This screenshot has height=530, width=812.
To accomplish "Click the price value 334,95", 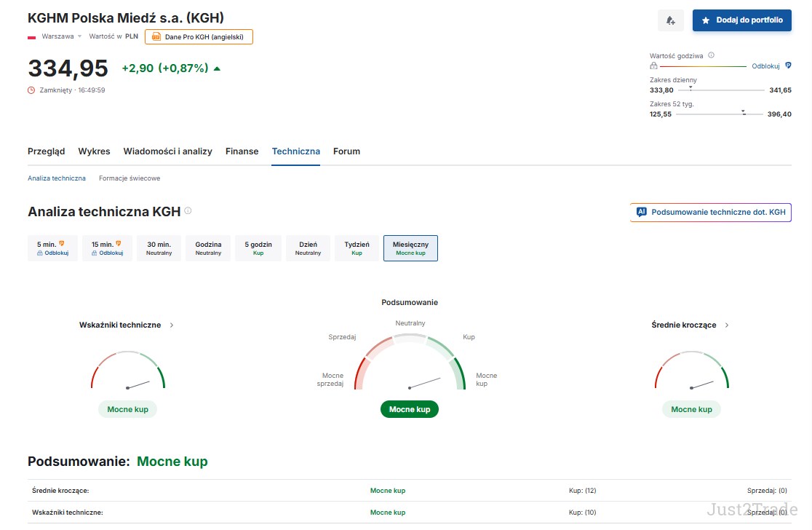I will (x=68, y=68).
